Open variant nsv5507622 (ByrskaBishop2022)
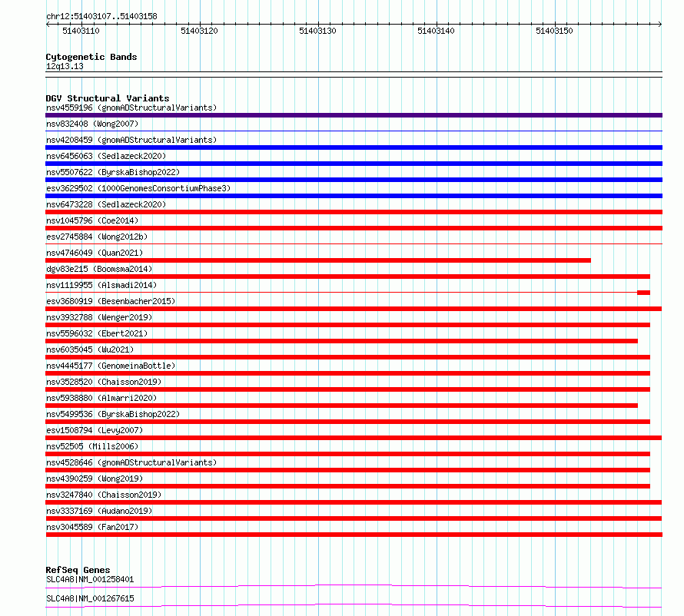 tap(113, 172)
